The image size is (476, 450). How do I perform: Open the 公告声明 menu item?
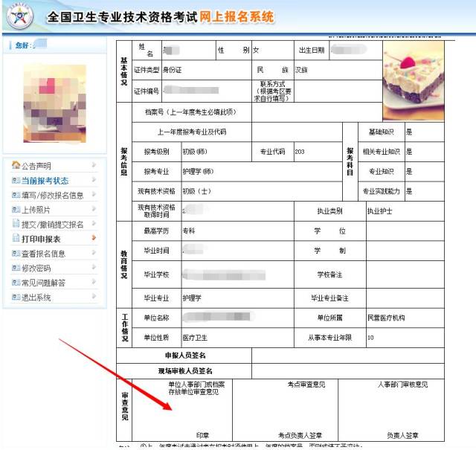click(36, 166)
